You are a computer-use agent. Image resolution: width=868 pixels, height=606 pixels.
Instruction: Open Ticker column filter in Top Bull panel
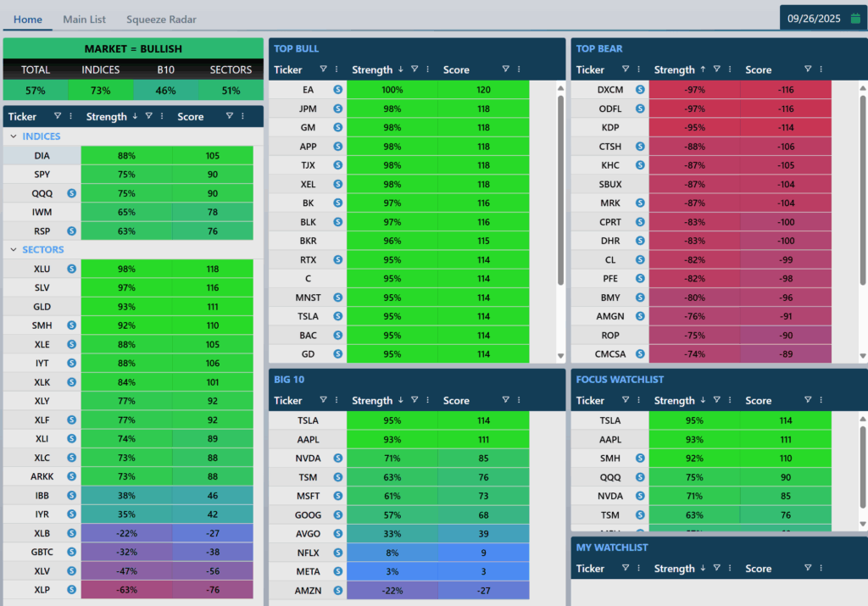pyautogui.click(x=323, y=69)
